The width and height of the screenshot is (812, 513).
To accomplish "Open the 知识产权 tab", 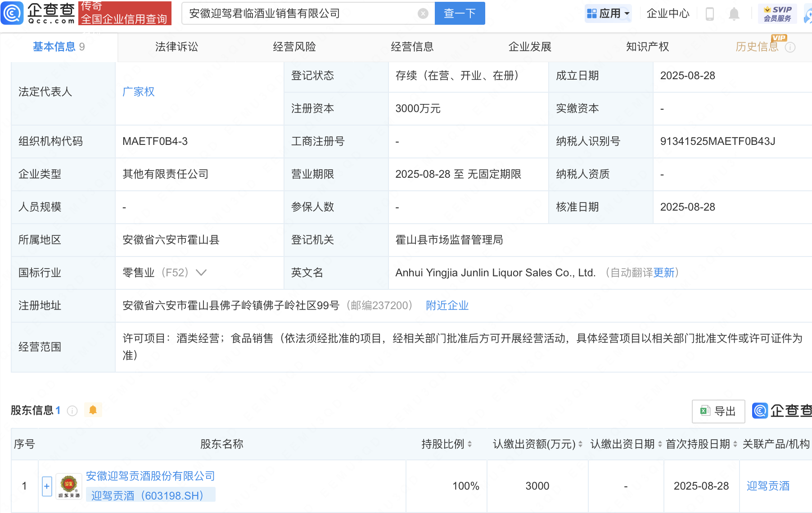I will (x=647, y=47).
